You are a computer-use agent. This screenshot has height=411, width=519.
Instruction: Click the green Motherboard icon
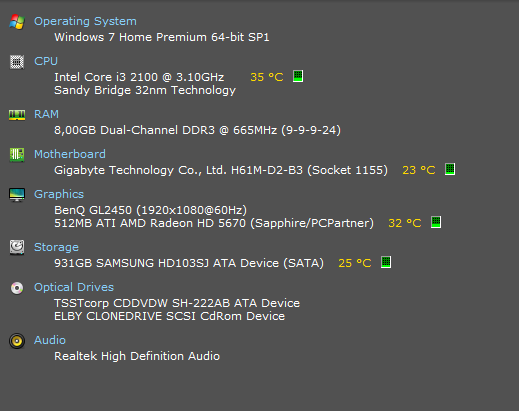pos(17,155)
